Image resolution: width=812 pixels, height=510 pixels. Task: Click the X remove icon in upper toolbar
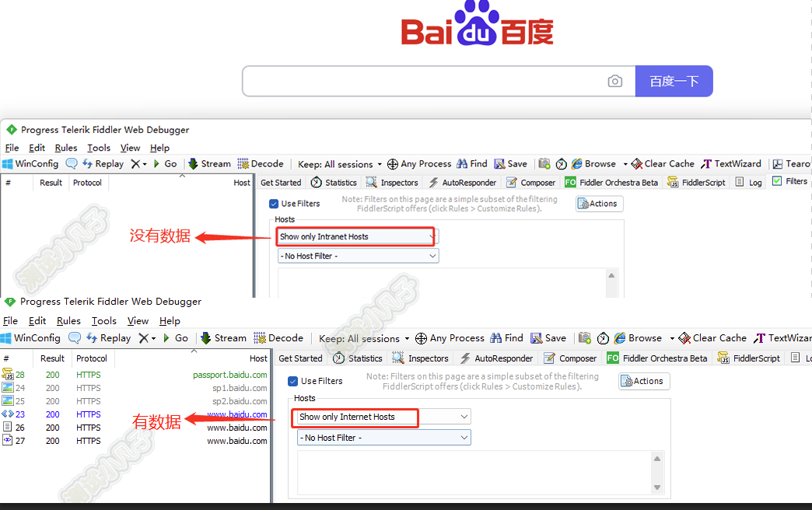(x=135, y=163)
